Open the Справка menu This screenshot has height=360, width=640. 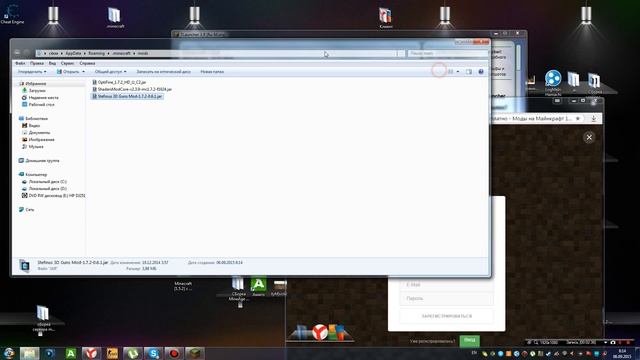tap(87, 63)
